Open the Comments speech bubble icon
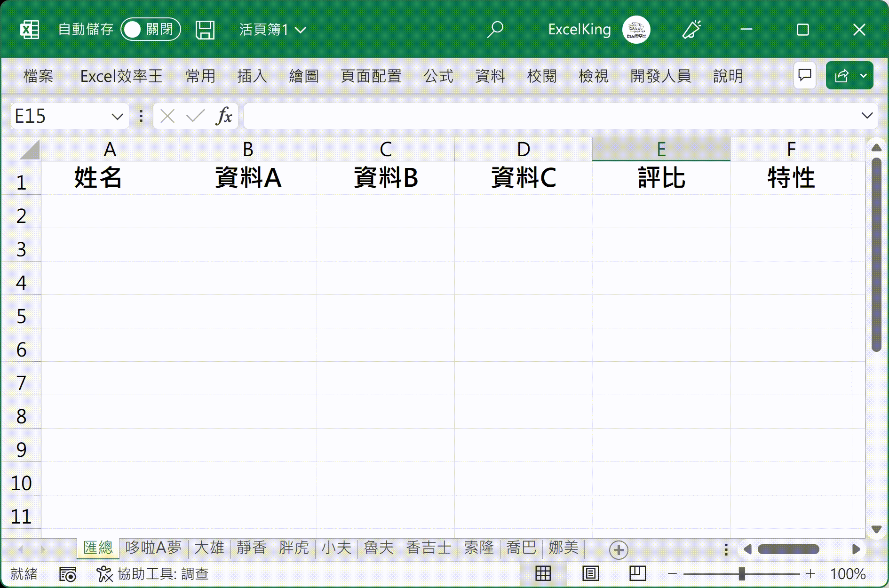This screenshot has height=588, width=889. click(x=804, y=75)
